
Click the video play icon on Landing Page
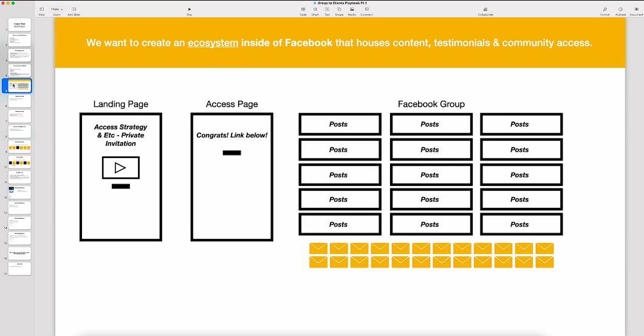pos(120,168)
